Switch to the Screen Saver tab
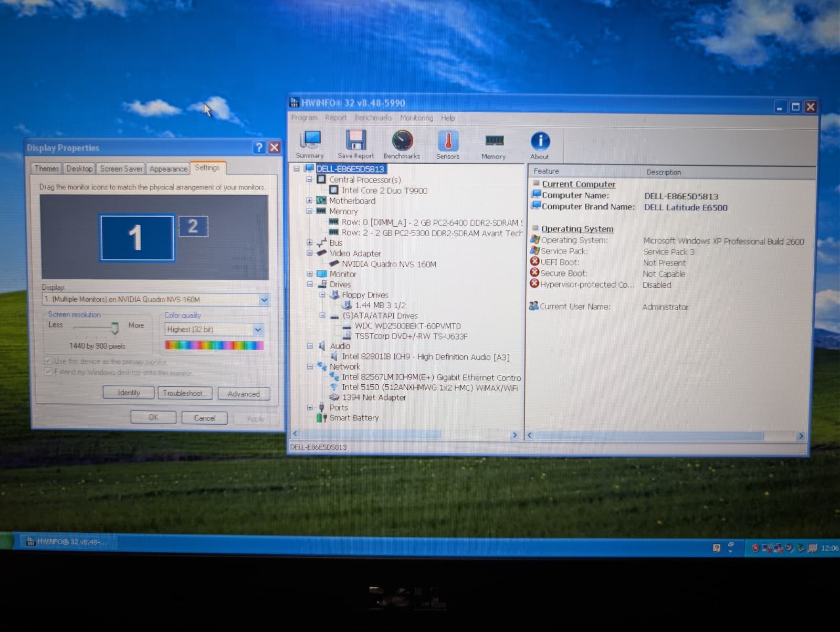 pyautogui.click(x=121, y=168)
